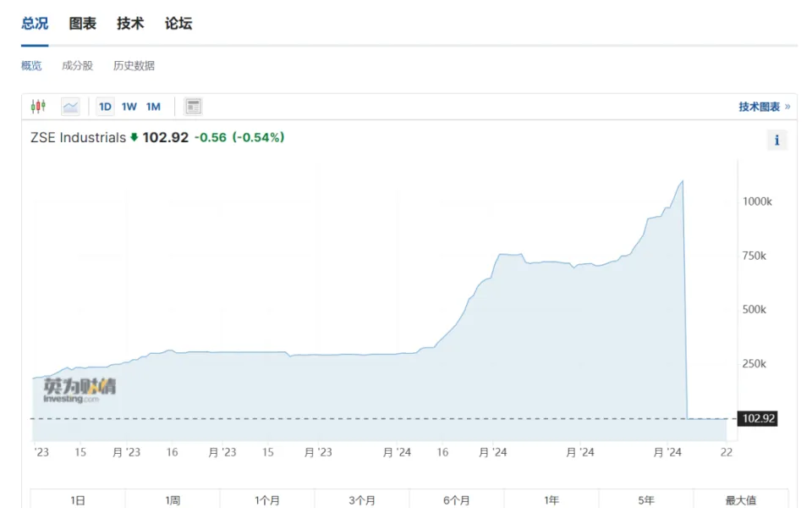The width and height of the screenshot is (812, 508).
Task: Set chart range to 6个月
Action: [x=456, y=500]
